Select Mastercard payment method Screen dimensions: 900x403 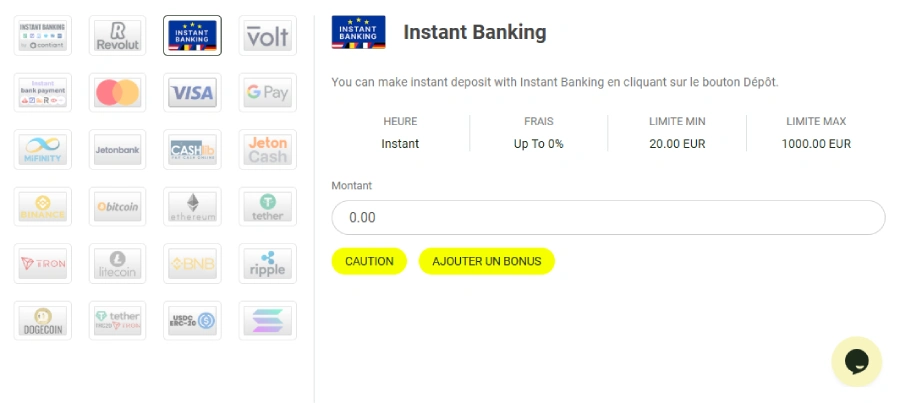(x=117, y=93)
